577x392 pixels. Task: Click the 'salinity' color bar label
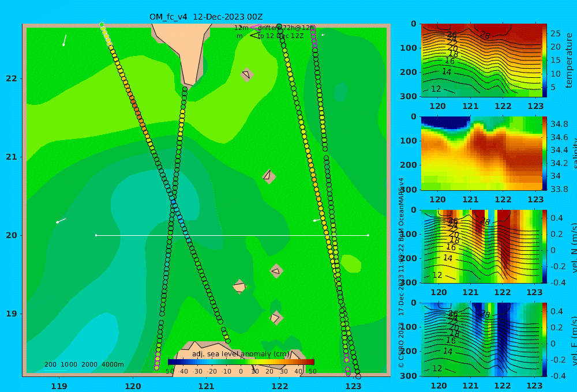[574, 153]
